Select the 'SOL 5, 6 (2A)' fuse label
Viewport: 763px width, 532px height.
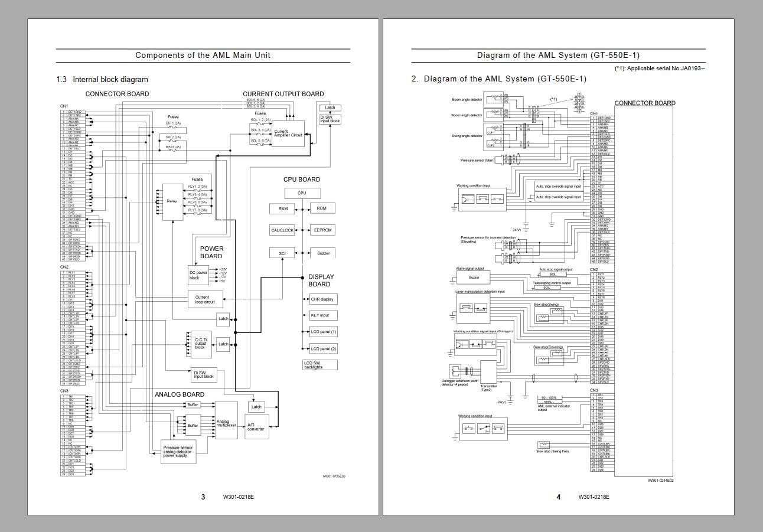(x=260, y=141)
